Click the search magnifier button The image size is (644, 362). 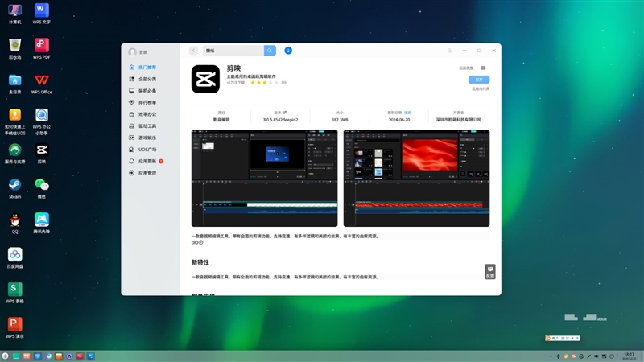[x=270, y=51]
